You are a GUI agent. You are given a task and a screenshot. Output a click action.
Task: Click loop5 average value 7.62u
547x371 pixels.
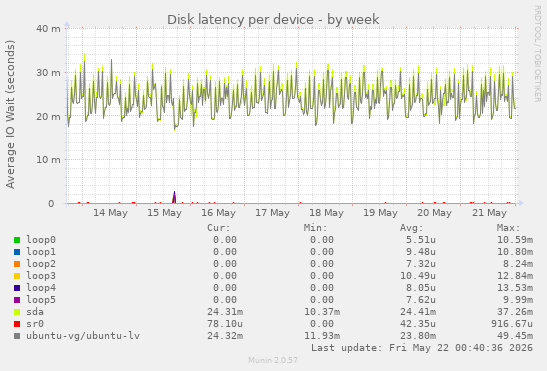tap(421, 300)
